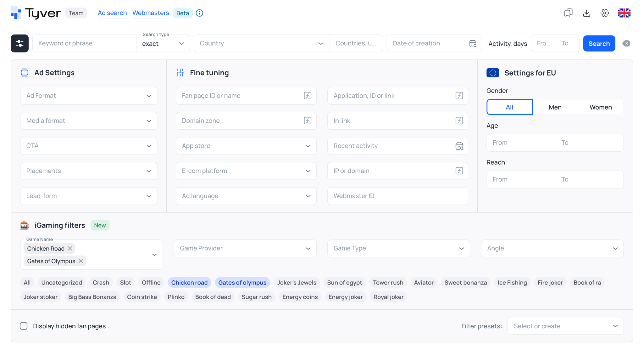644x349 pixels.
Task: Click the Sweet bonanza chip
Action: (x=465, y=283)
